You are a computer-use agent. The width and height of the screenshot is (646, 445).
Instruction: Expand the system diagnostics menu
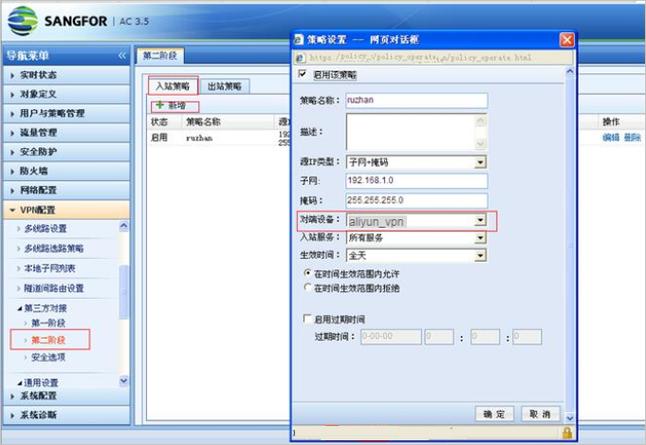tap(66, 415)
